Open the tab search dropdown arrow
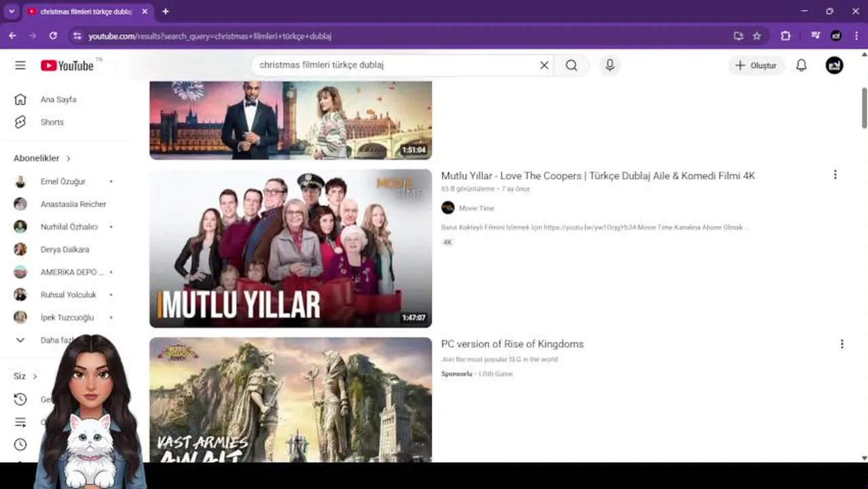Viewport: 868px width, 489px height. 12,12
